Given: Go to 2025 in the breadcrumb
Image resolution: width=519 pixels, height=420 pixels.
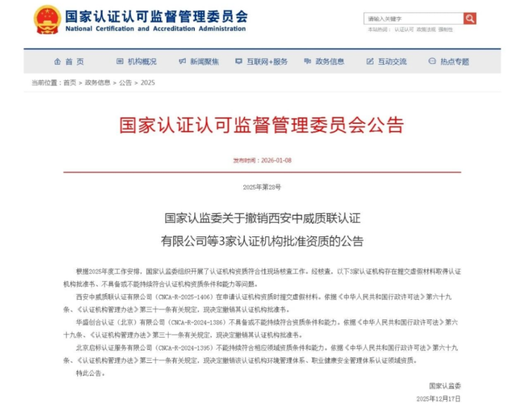Looking at the screenshot, I should 148,83.
